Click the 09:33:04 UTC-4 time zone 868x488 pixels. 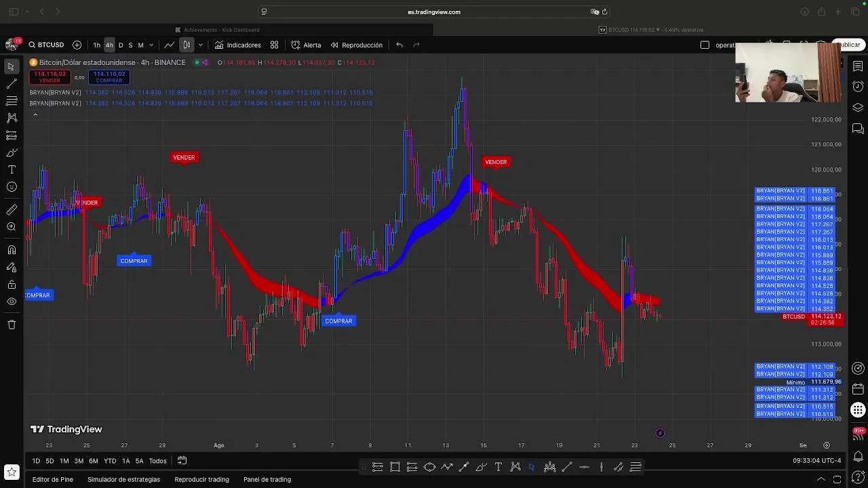point(816,461)
